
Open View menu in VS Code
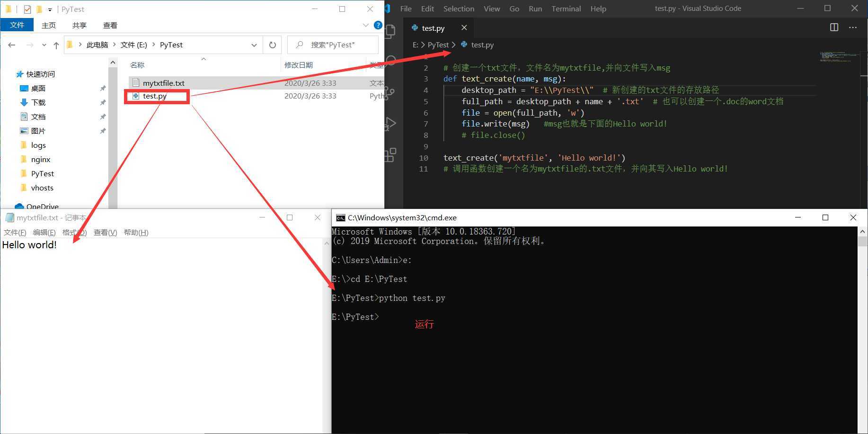pos(492,9)
